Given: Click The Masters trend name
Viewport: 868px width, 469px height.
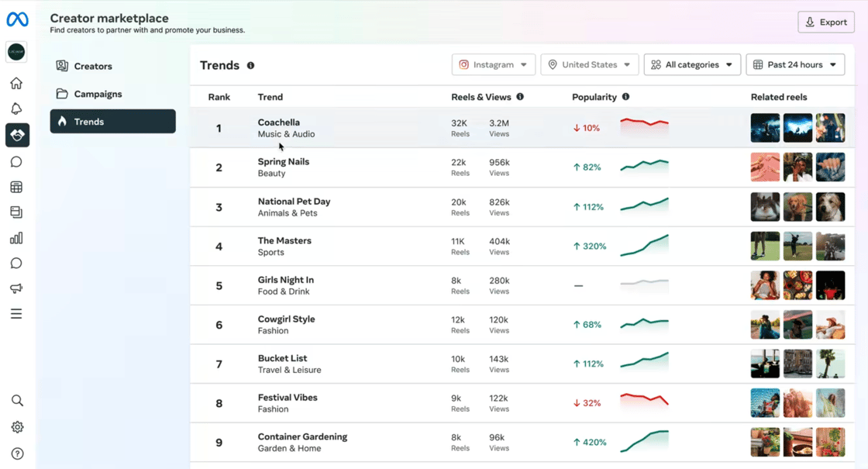Looking at the screenshot, I should click(x=284, y=240).
